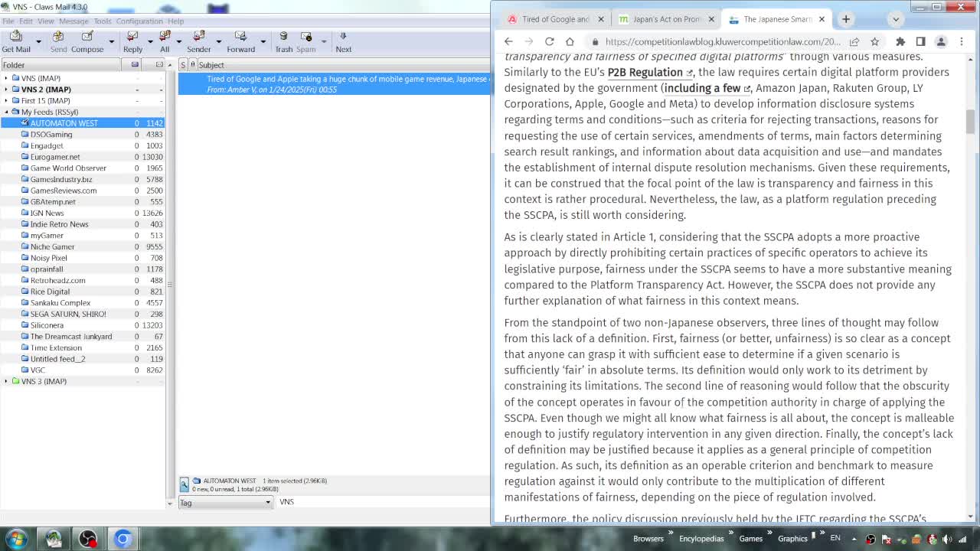Select the GamesIndustry.biz feed folder

(61, 179)
